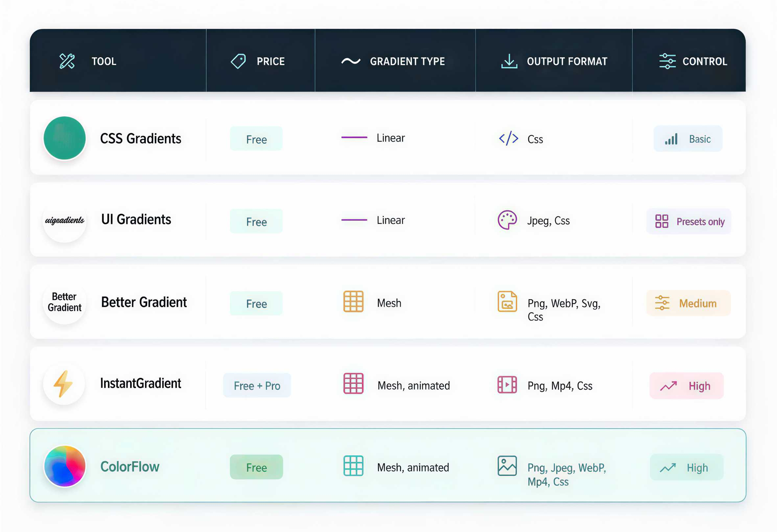Click the picture icon for ColorFlow output
The width and height of the screenshot is (777, 532).
[x=507, y=466]
